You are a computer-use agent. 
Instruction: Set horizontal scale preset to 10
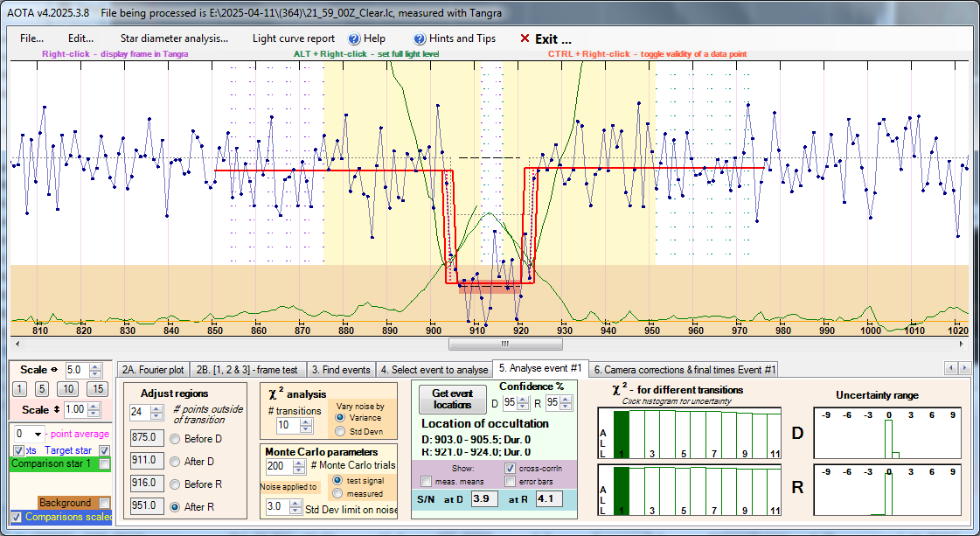click(x=67, y=388)
